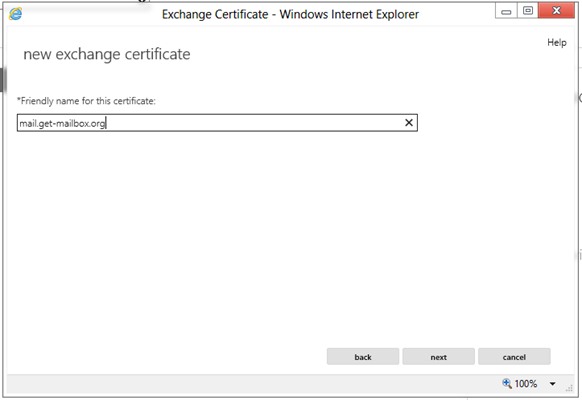
Task: Click the zoom magnifier icon
Action: tap(507, 383)
